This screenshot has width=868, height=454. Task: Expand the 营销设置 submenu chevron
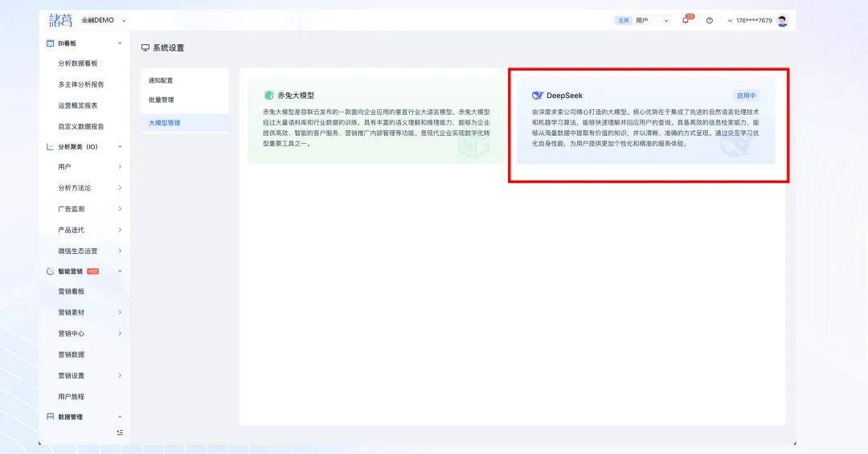pos(120,375)
